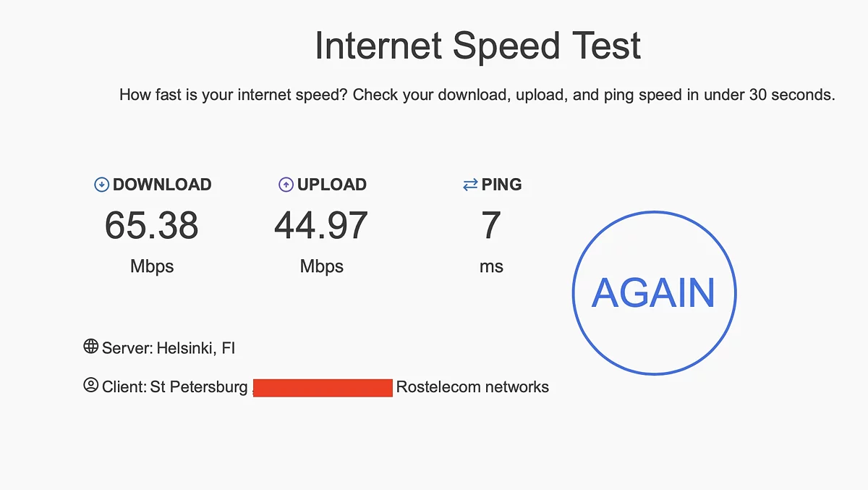
Task: Click the Internet Speed Test heading
Action: point(477,46)
